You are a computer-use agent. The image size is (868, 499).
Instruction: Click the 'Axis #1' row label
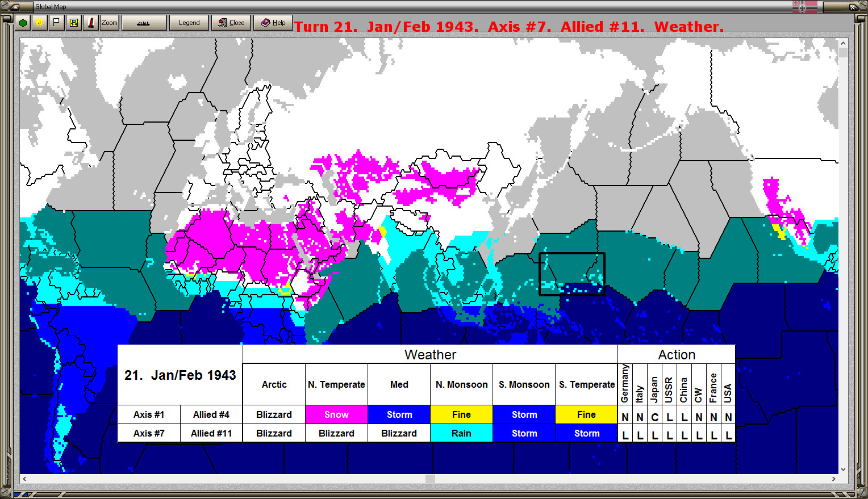[149, 414]
